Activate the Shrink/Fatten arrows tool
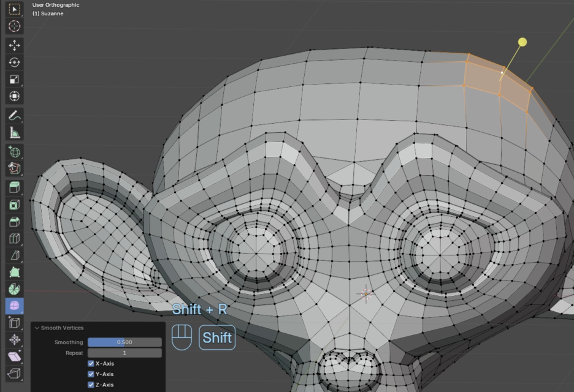Screen dimensions: 574x392 click(14, 340)
